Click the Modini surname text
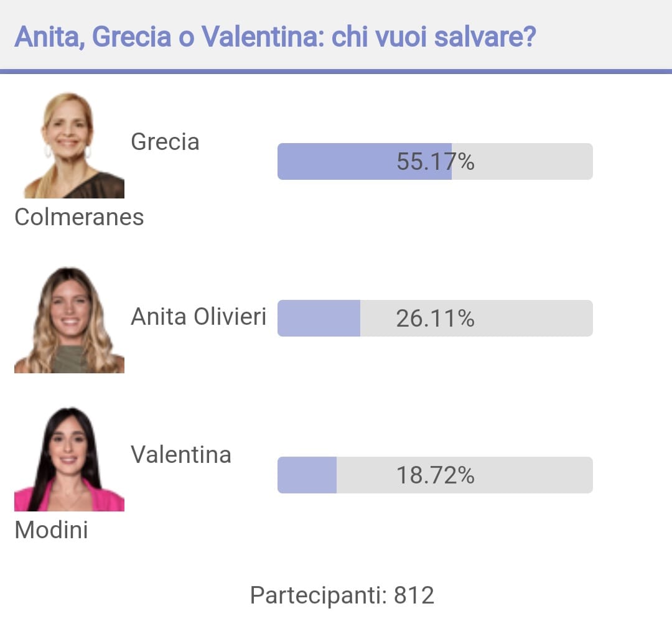 [x=52, y=530]
